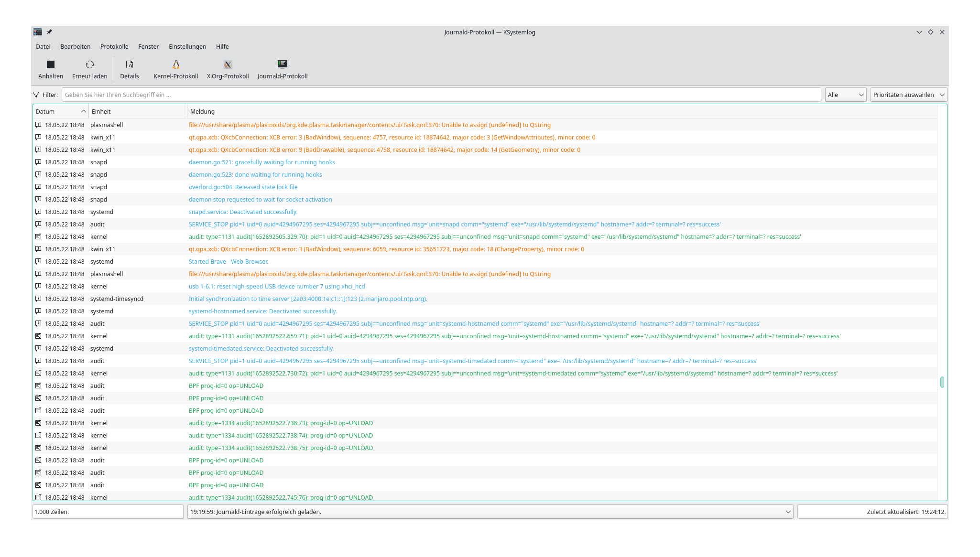Open the Alle filter column dropdown

point(846,95)
